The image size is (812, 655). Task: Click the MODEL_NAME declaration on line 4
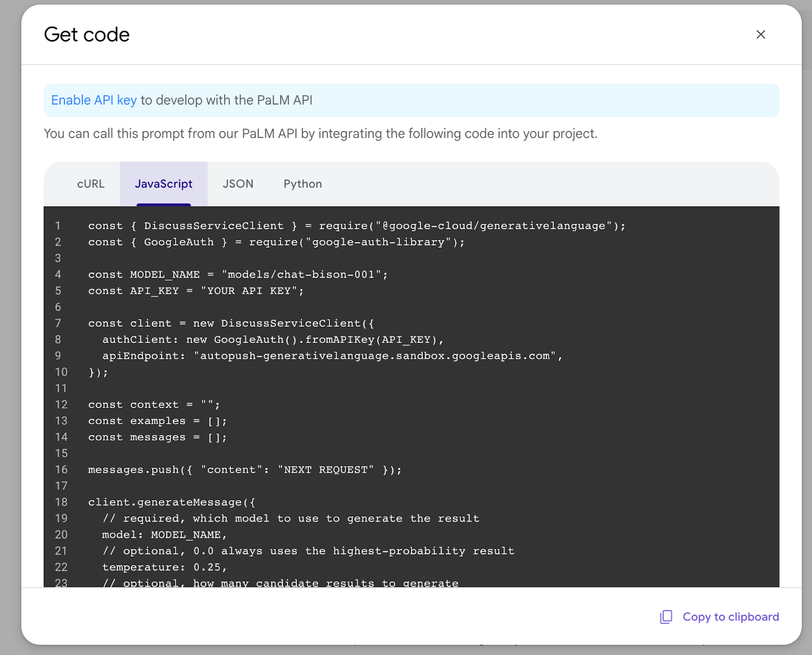tap(163, 274)
